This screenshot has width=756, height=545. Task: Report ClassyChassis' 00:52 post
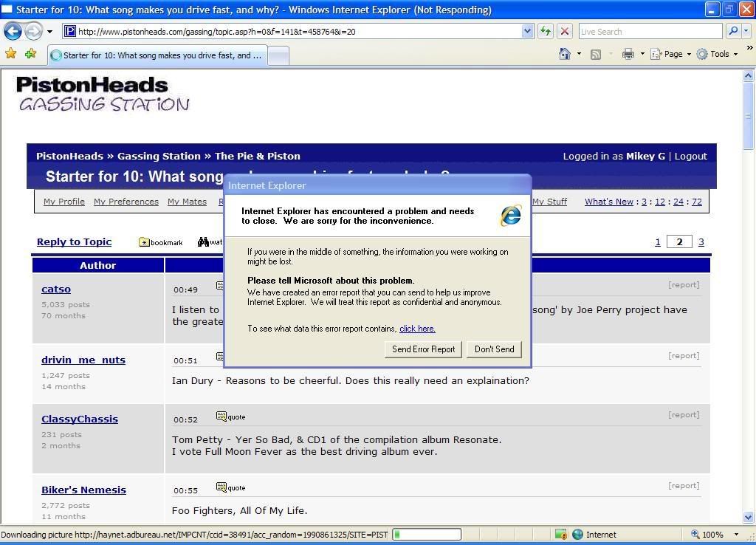click(684, 415)
